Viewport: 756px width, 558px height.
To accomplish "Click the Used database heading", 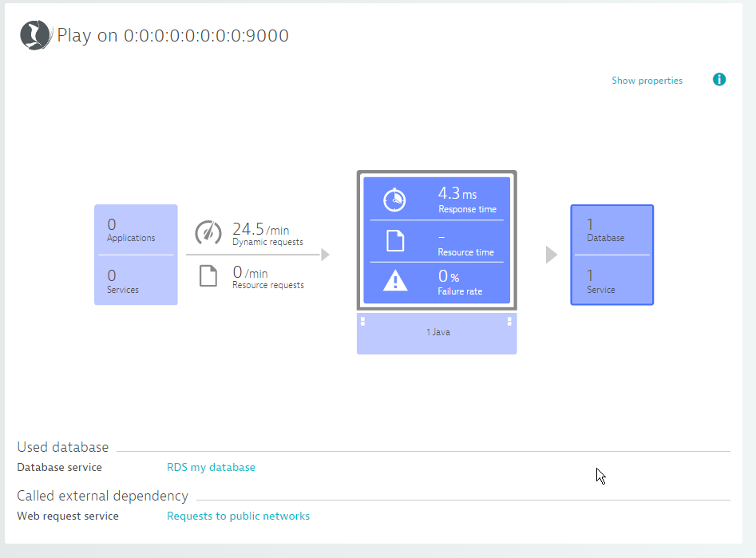I will point(63,447).
